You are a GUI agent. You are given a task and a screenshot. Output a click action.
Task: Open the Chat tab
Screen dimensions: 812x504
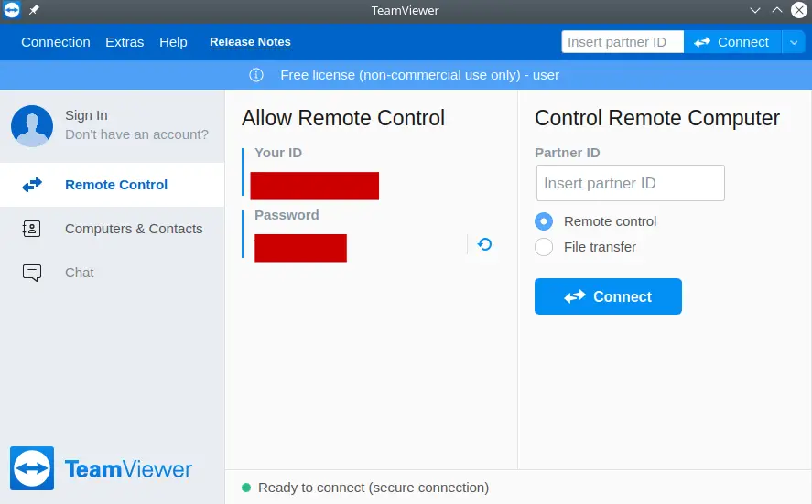pyautogui.click(x=112, y=273)
